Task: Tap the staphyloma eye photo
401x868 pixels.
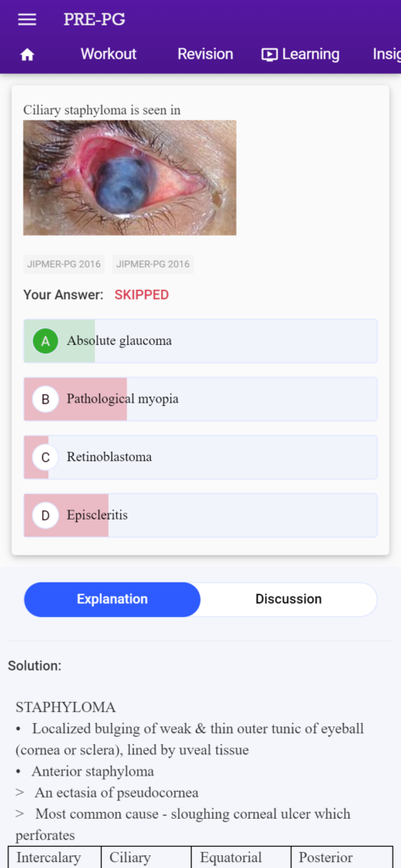Action: point(130,178)
